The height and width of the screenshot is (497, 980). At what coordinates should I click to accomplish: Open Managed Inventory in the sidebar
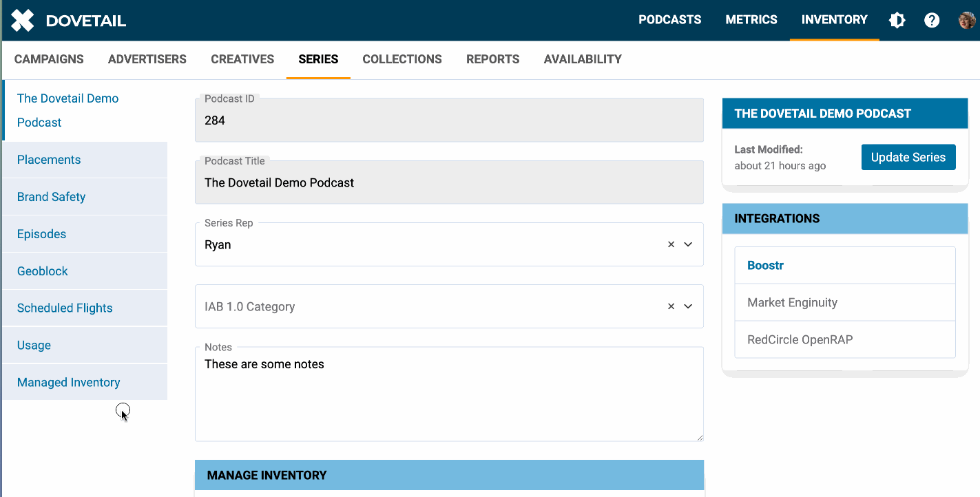click(85, 383)
